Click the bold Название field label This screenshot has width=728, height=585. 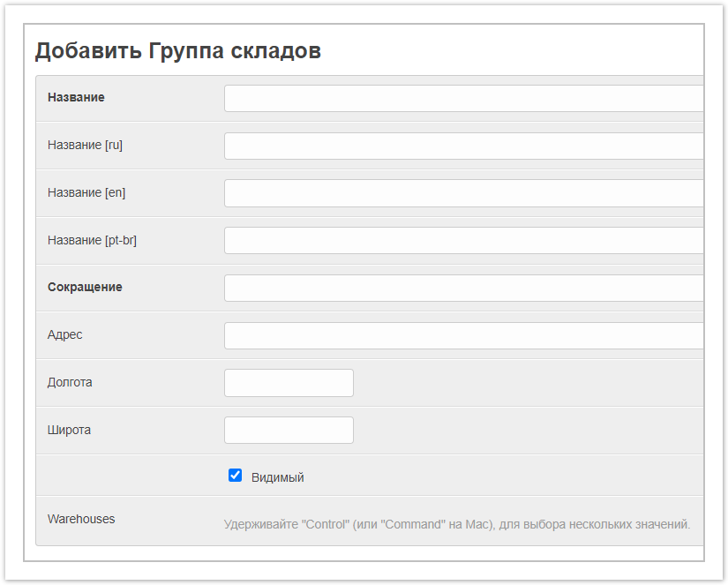pyautogui.click(x=76, y=97)
